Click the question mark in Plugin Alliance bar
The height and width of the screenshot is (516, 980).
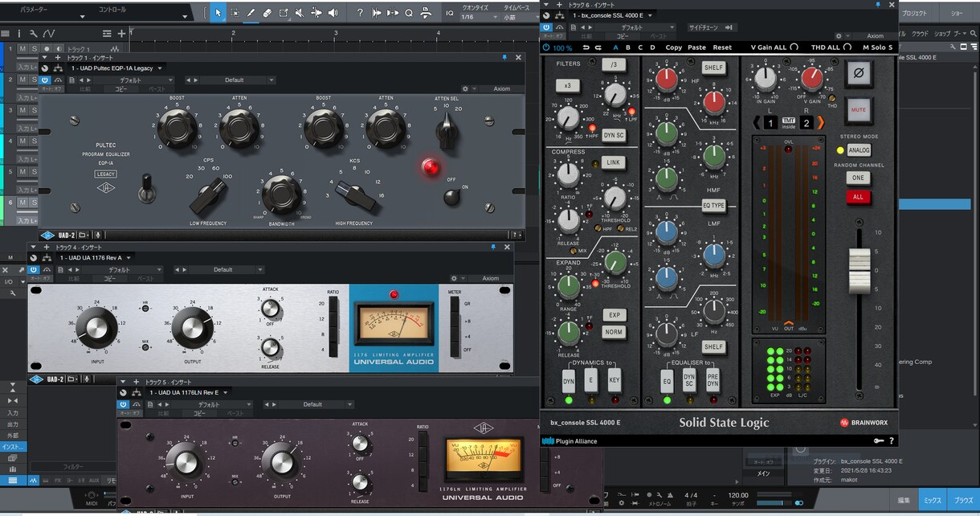tap(891, 440)
